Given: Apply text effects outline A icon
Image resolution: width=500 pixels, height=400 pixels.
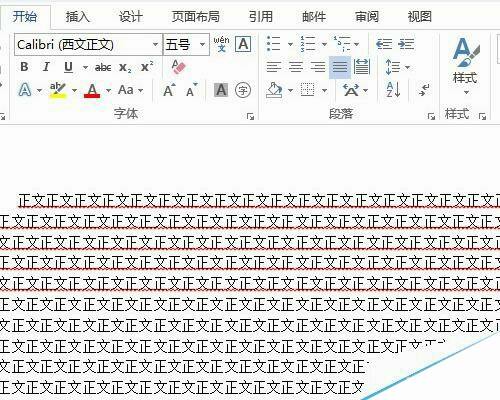Looking at the screenshot, I should click(x=25, y=90).
